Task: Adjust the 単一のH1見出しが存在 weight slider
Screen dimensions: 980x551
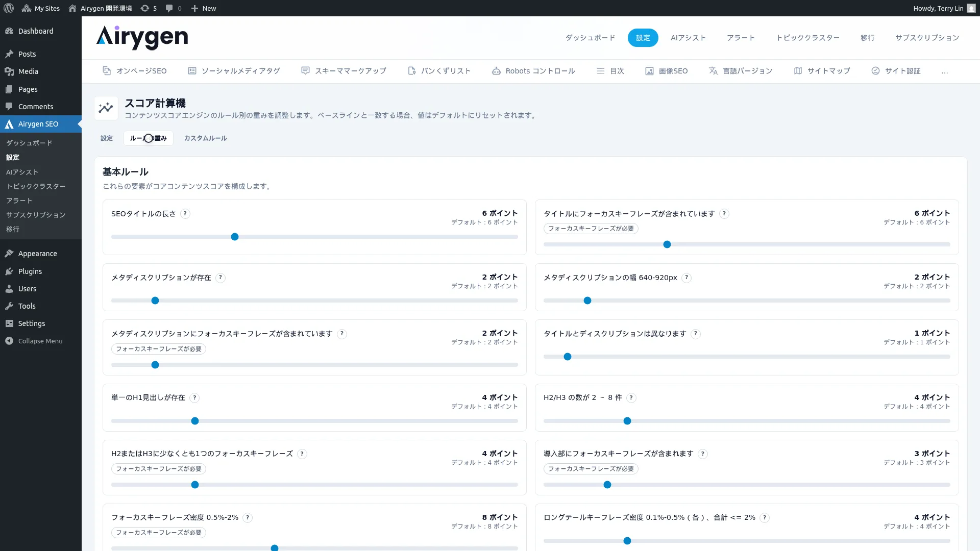Action: (314, 421)
